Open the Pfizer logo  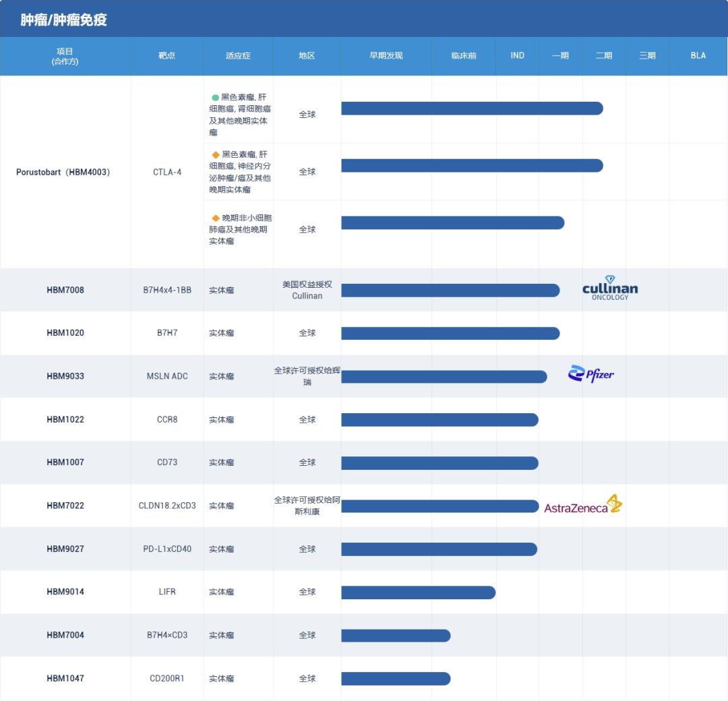click(591, 373)
